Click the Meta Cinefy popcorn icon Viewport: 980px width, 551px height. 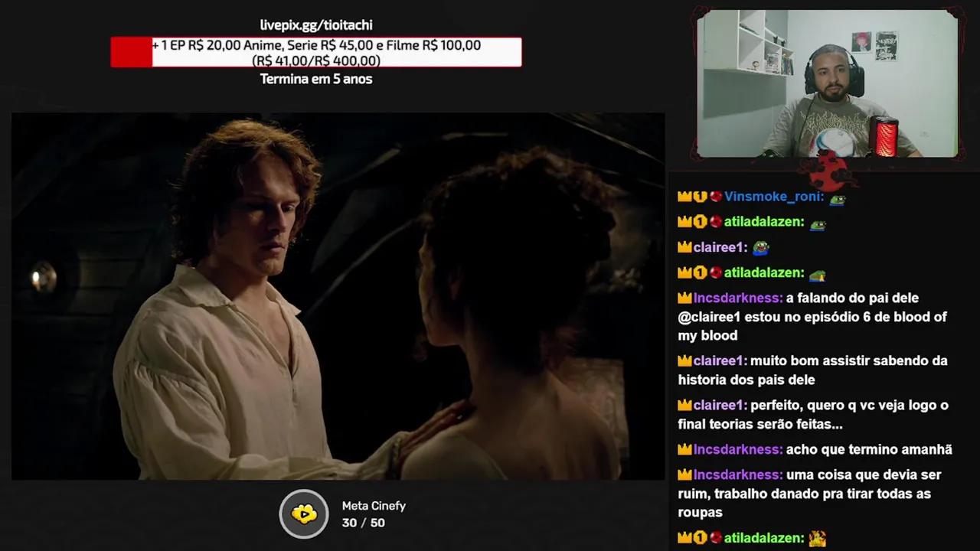point(304,514)
